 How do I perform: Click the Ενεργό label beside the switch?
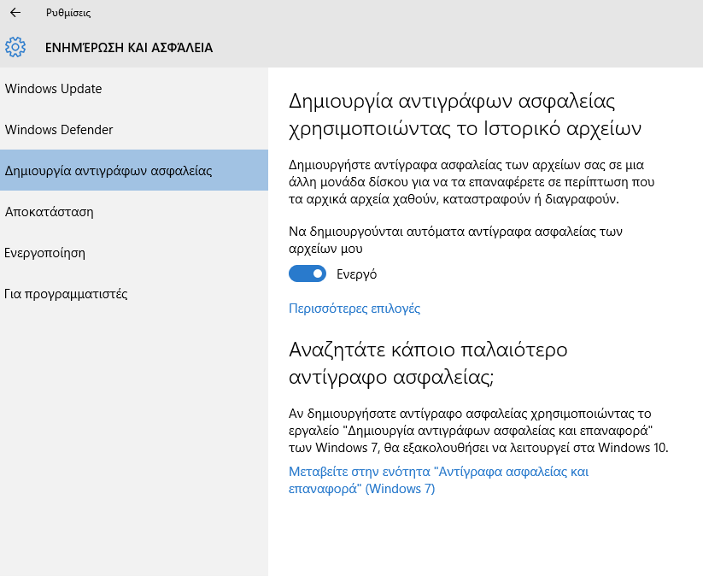pyautogui.click(x=357, y=274)
